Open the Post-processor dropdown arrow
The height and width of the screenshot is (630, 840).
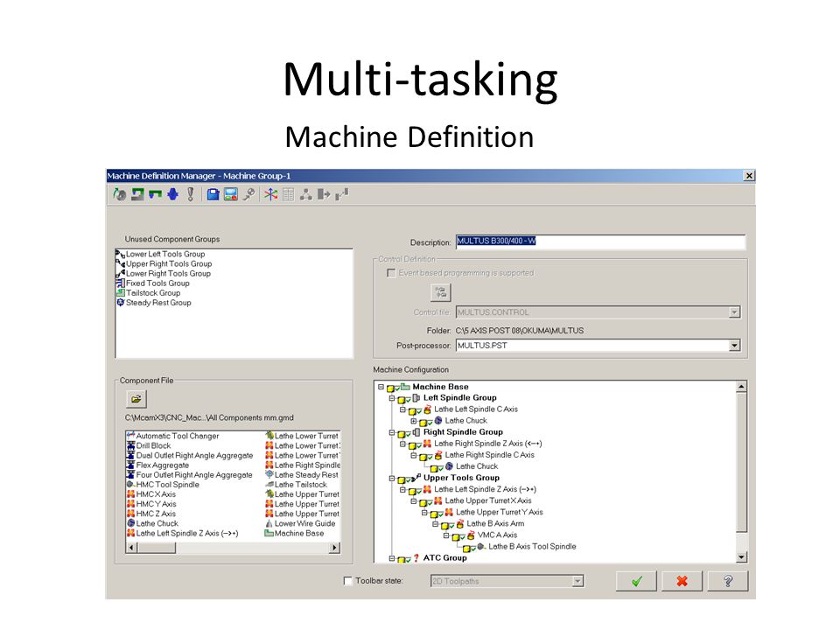click(735, 346)
